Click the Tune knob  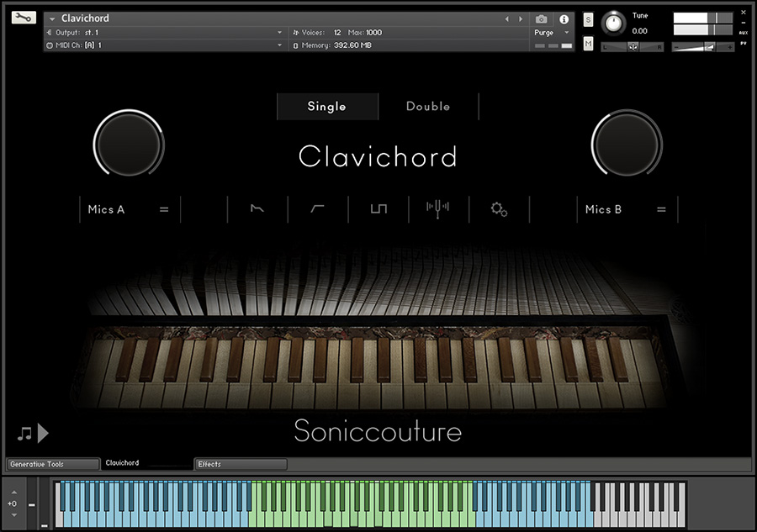(613, 24)
